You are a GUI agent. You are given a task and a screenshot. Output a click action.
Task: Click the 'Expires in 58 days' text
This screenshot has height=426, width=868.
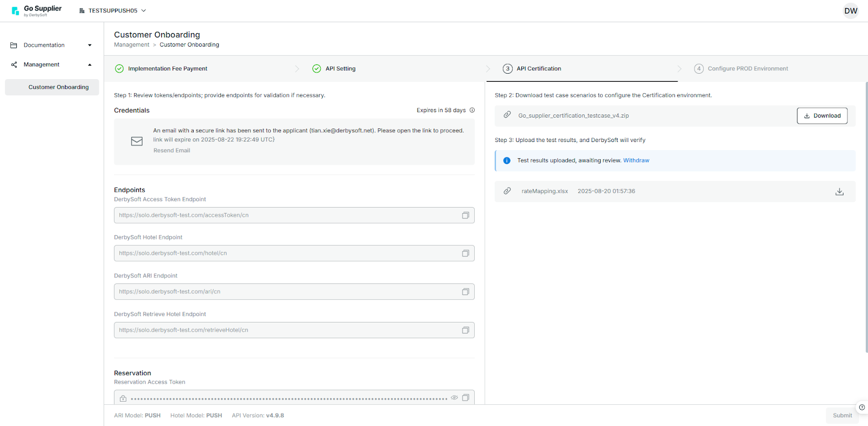tap(441, 111)
